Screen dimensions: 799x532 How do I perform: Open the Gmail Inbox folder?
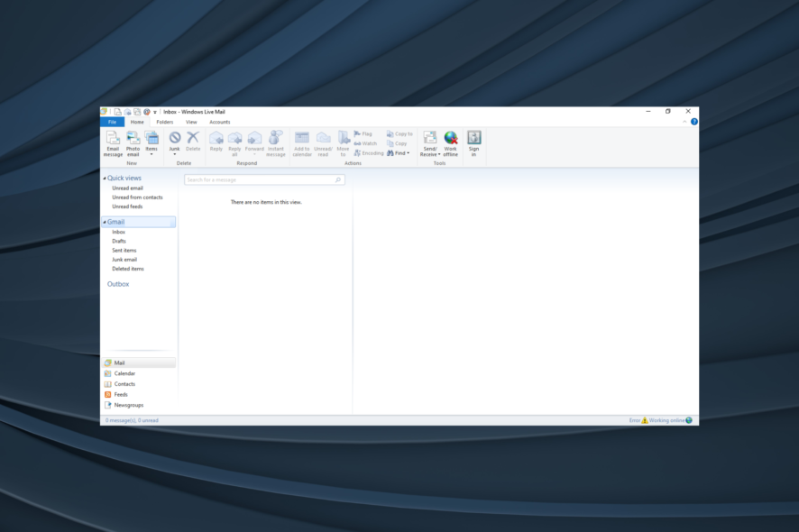[118, 232]
